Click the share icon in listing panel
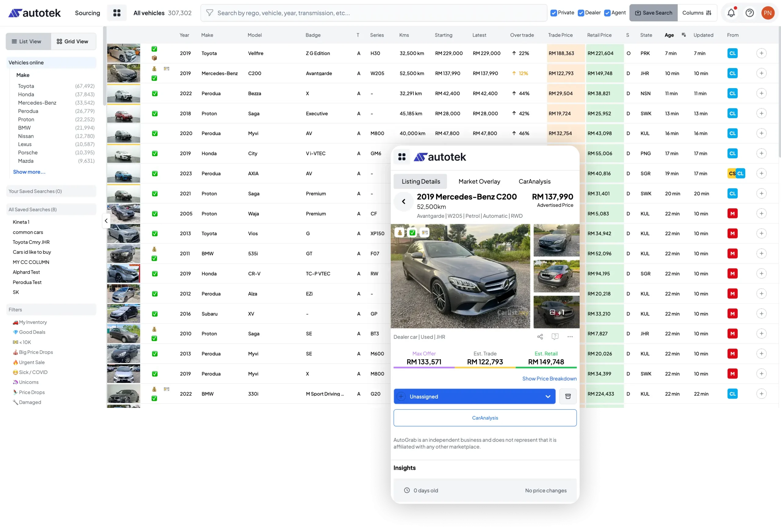781x532 pixels. (x=540, y=336)
